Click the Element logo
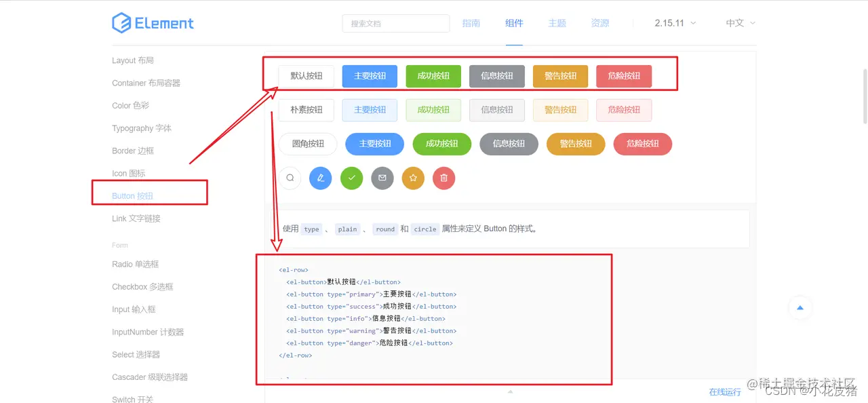 coord(153,23)
